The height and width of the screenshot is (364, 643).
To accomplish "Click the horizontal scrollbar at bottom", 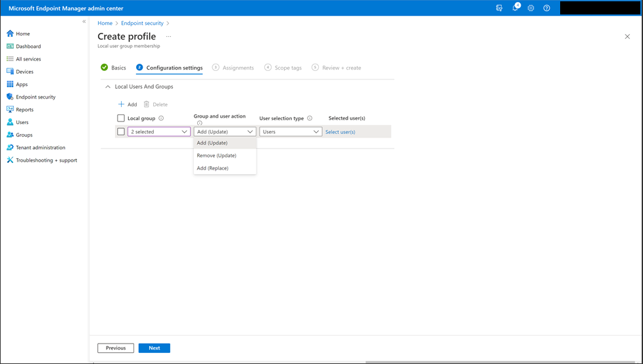I will (500, 363).
